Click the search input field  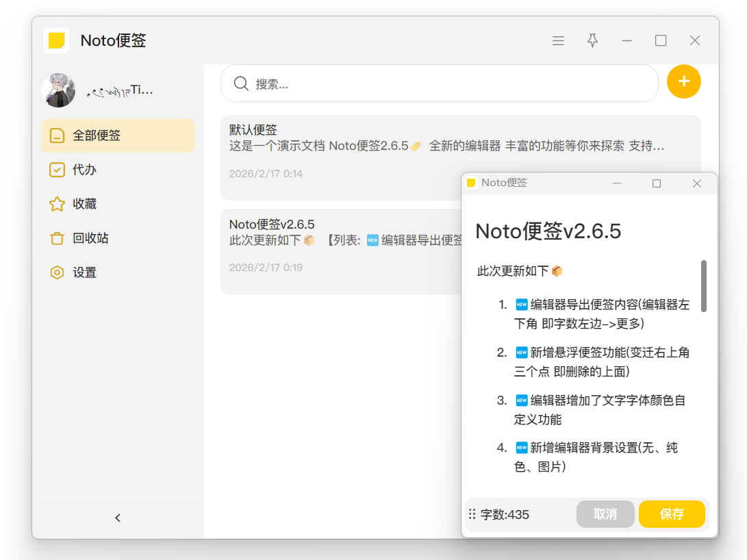pos(445,84)
